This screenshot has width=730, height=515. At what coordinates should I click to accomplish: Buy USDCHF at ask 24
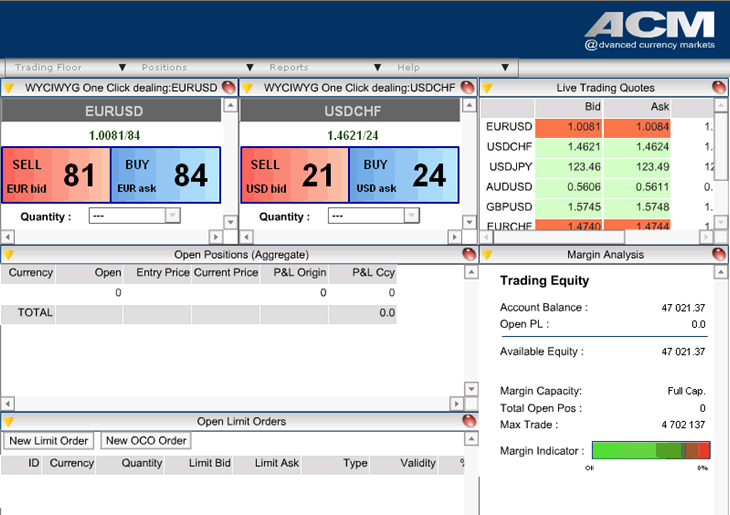tap(404, 175)
